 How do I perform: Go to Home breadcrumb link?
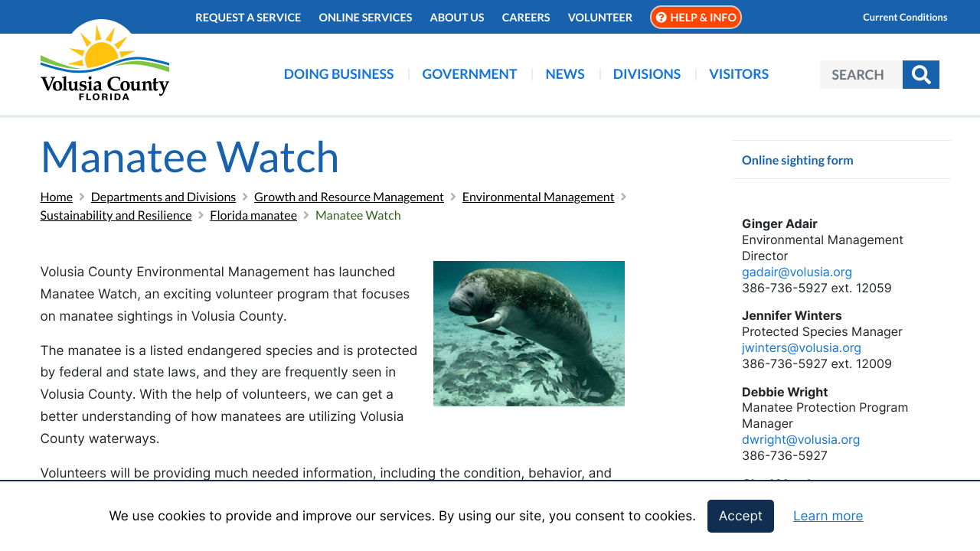click(57, 197)
